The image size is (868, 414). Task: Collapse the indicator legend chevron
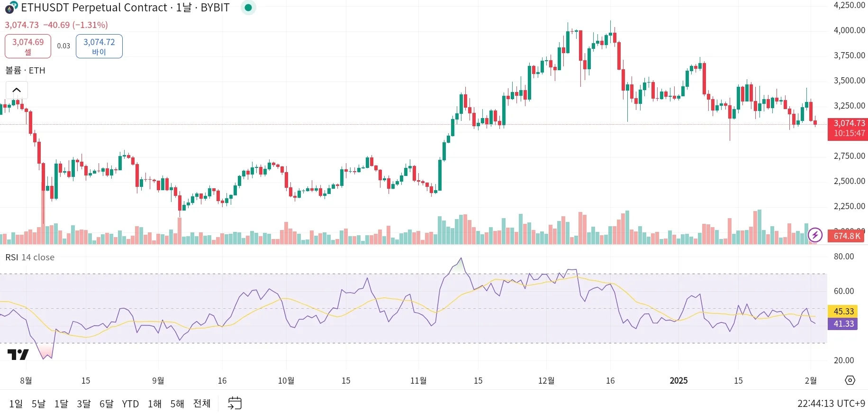click(17, 90)
